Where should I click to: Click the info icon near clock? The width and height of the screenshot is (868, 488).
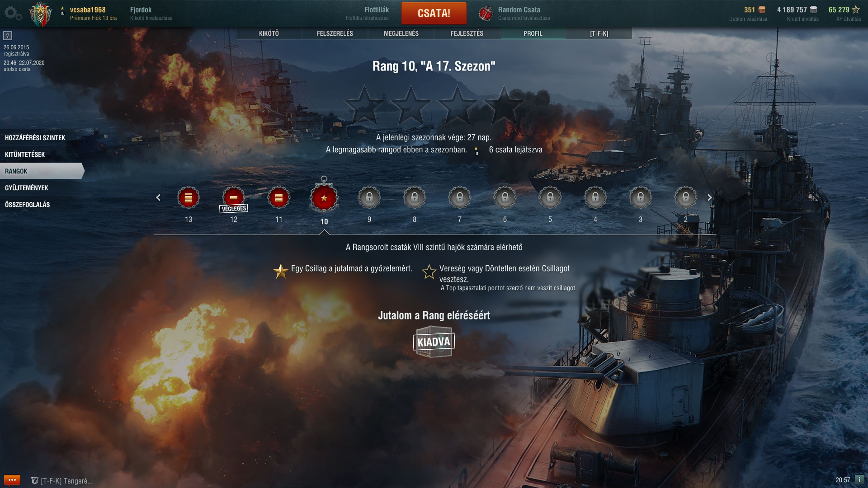pyautogui.click(x=859, y=479)
